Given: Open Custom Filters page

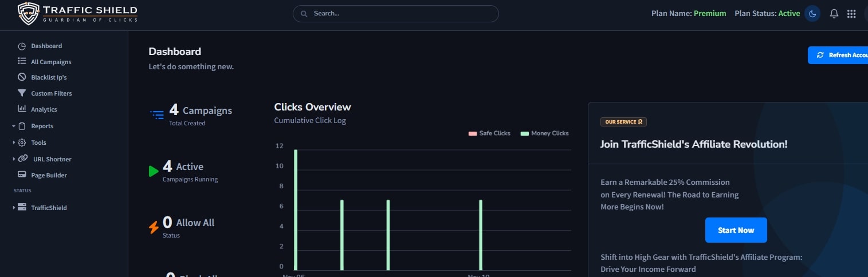Looking at the screenshot, I should click(x=52, y=93).
